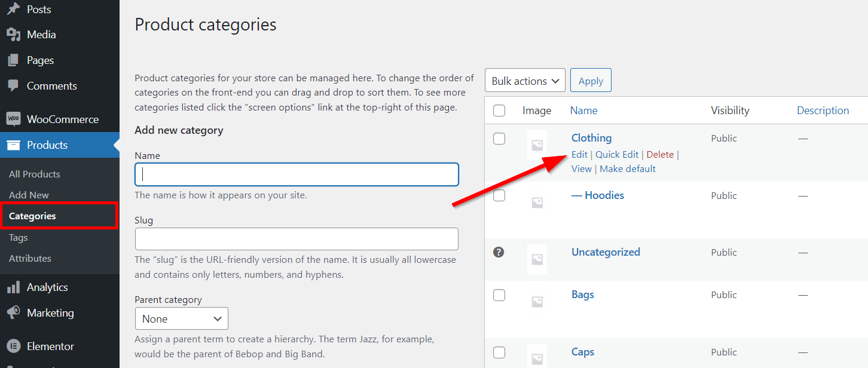868x368 pixels.
Task: Tick the checkbox beside Hoodies
Action: [x=499, y=195]
